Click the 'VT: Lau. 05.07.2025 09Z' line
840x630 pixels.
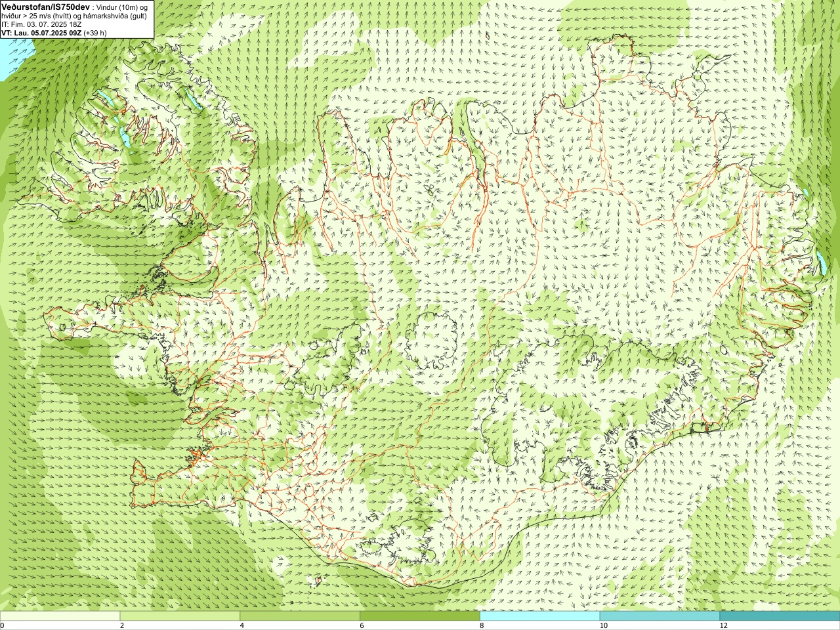41,33
